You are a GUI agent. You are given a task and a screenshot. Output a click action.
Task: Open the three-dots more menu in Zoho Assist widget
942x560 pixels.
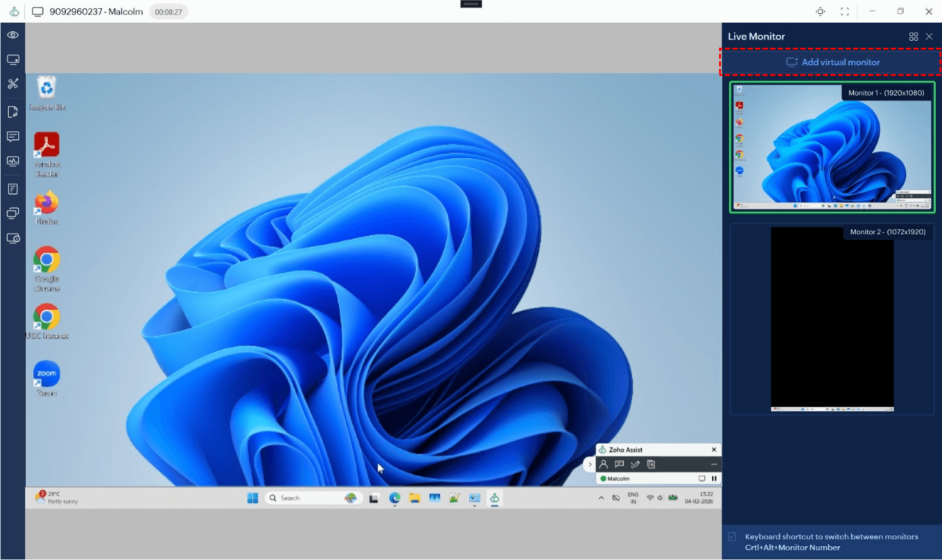(x=713, y=465)
